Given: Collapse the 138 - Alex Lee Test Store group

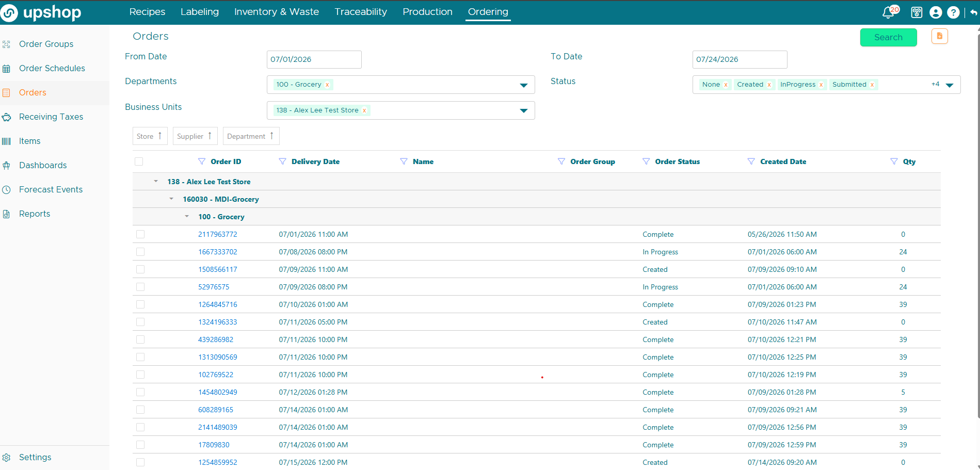Looking at the screenshot, I should point(156,181).
